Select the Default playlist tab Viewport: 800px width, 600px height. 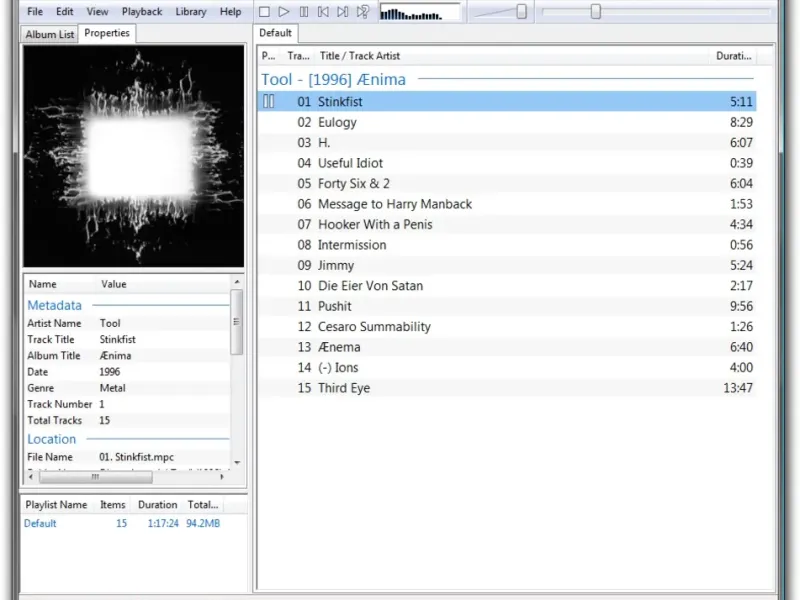tap(276, 33)
